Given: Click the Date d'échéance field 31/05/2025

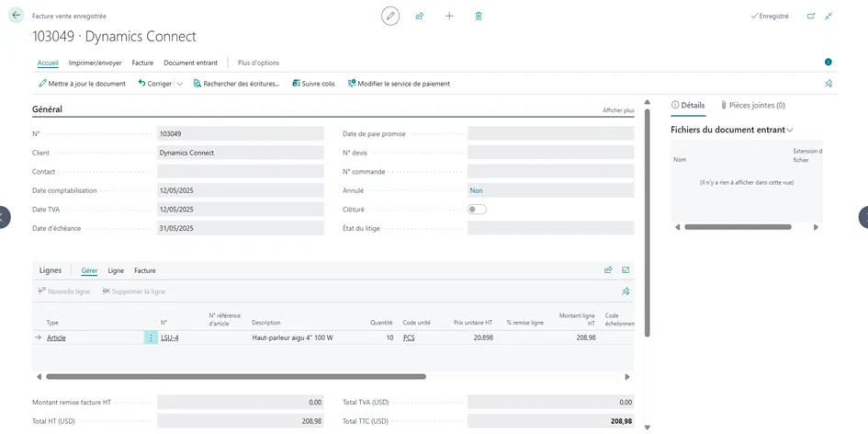Looking at the screenshot, I should (241, 228).
